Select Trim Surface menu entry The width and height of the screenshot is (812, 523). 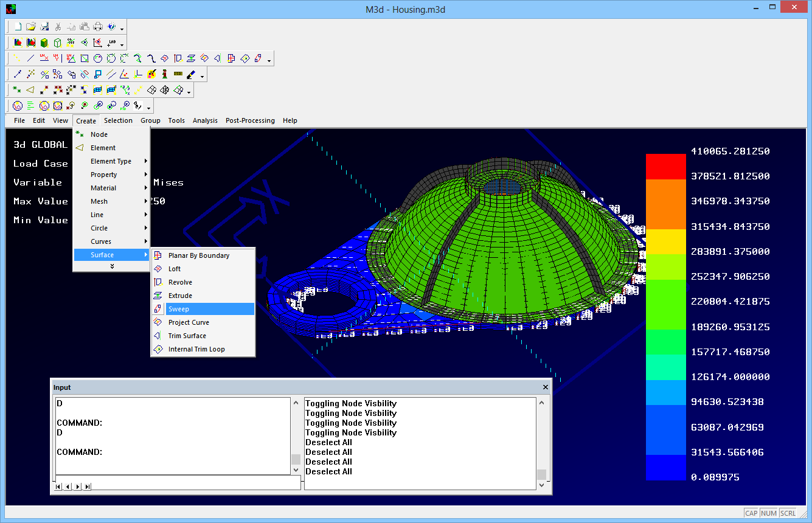[x=187, y=336]
